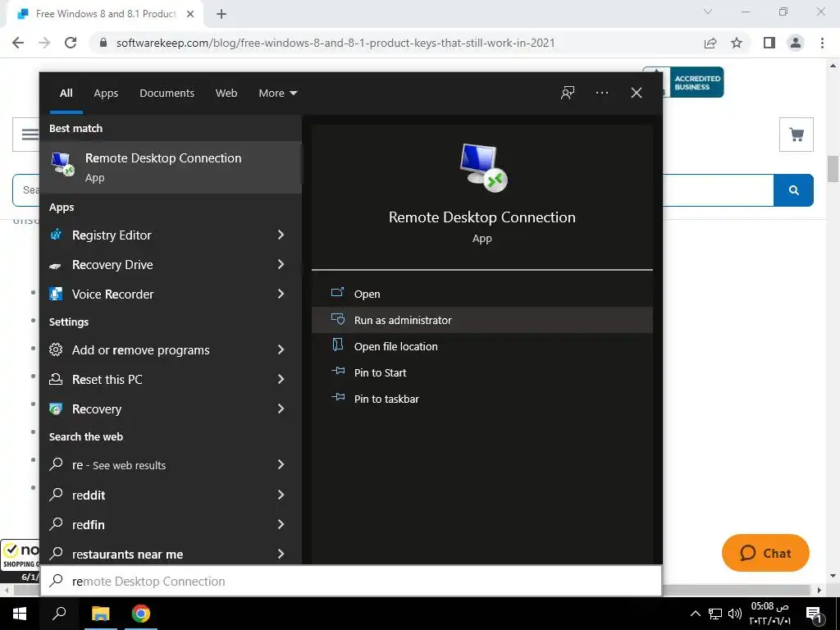
Task: Switch to the Apps search tab
Action: click(x=106, y=94)
